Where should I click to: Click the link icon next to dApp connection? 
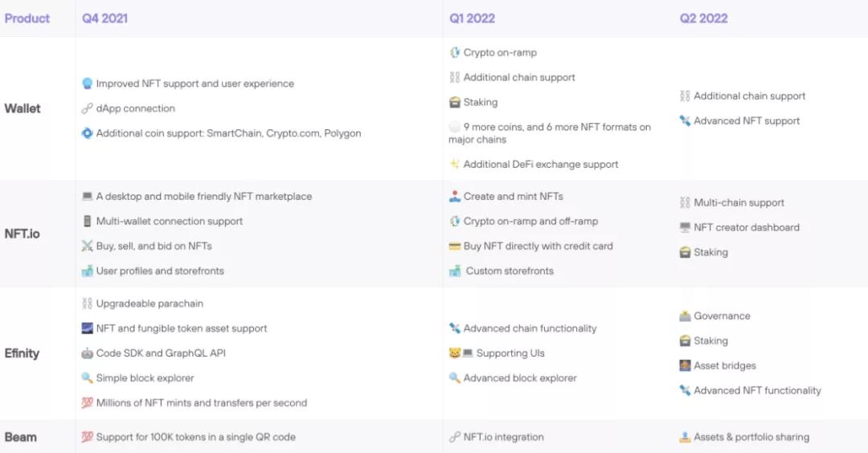(87, 108)
